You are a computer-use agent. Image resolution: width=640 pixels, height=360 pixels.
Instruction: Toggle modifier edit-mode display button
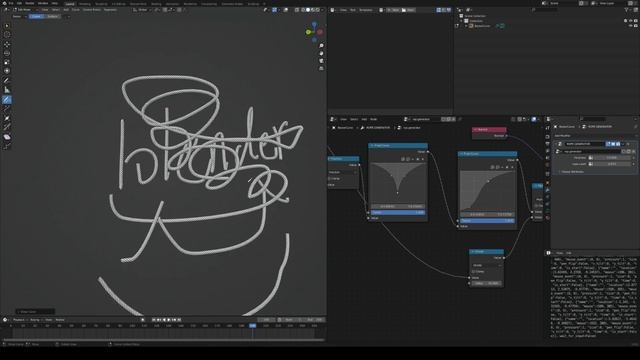[x=608, y=144]
